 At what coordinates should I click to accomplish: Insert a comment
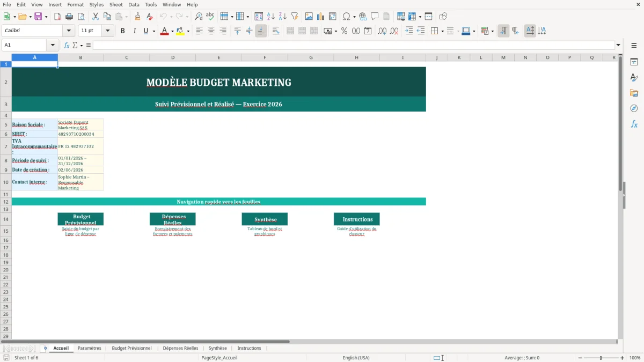click(375, 17)
